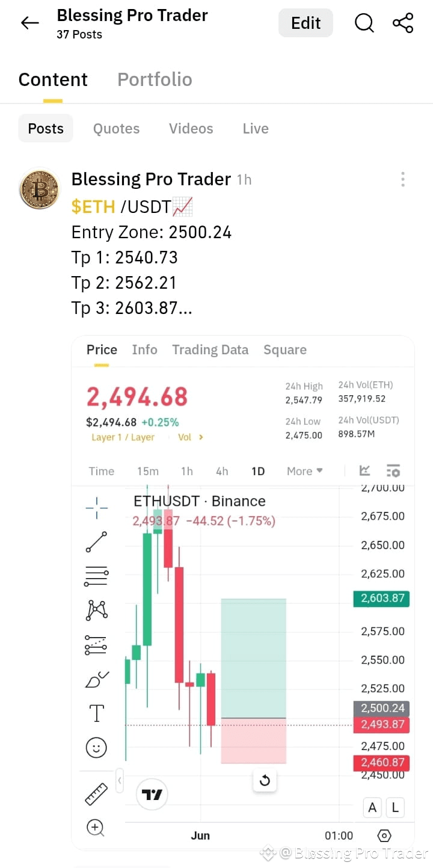Image resolution: width=433 pixels, height=868 pixels.
Task: Select the crosshair cursor tool
Action: pos(96,508)
